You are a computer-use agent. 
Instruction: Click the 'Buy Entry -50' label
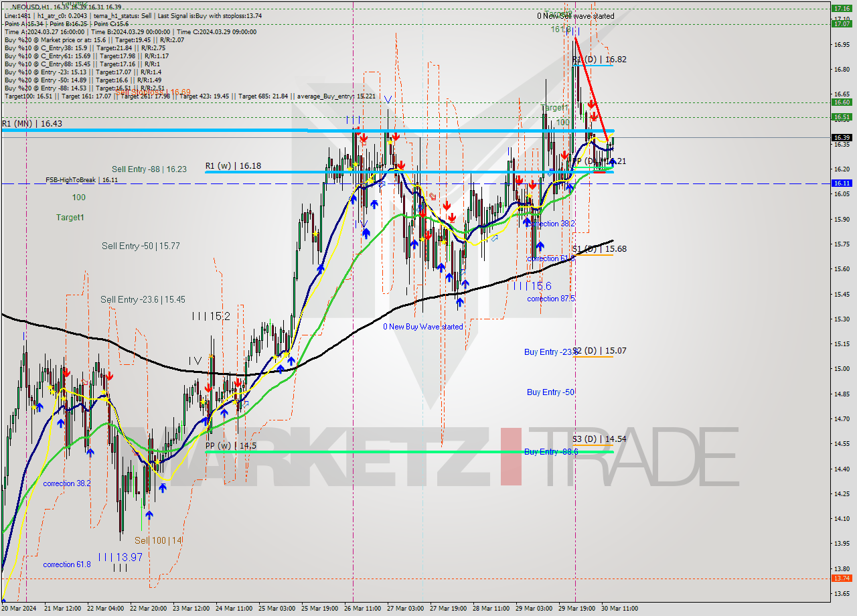(x=550, y=392)
